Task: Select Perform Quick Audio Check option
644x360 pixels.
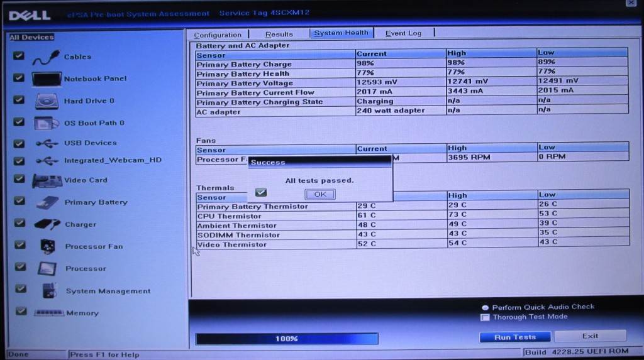Action: pyautogui.click(x=485, y=307)
